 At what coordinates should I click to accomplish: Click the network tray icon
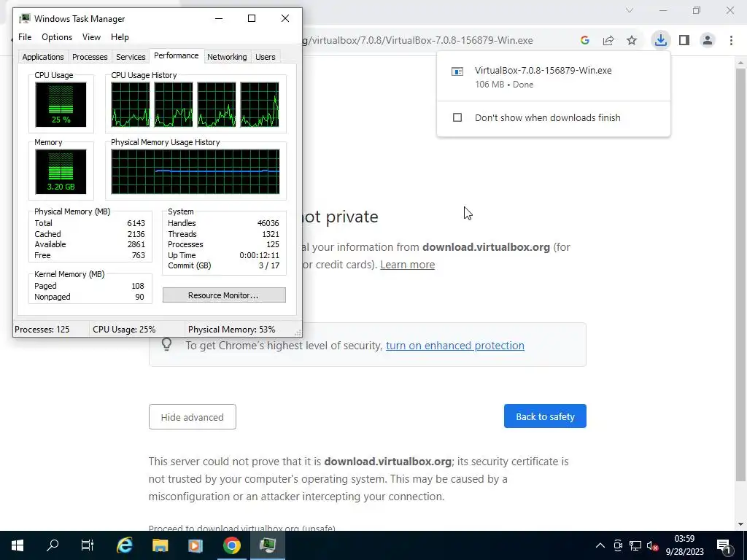(635, 545)
